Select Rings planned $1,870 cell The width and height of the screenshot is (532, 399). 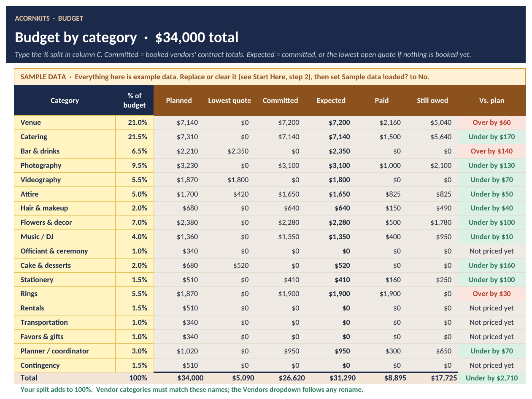coord(179,294)
